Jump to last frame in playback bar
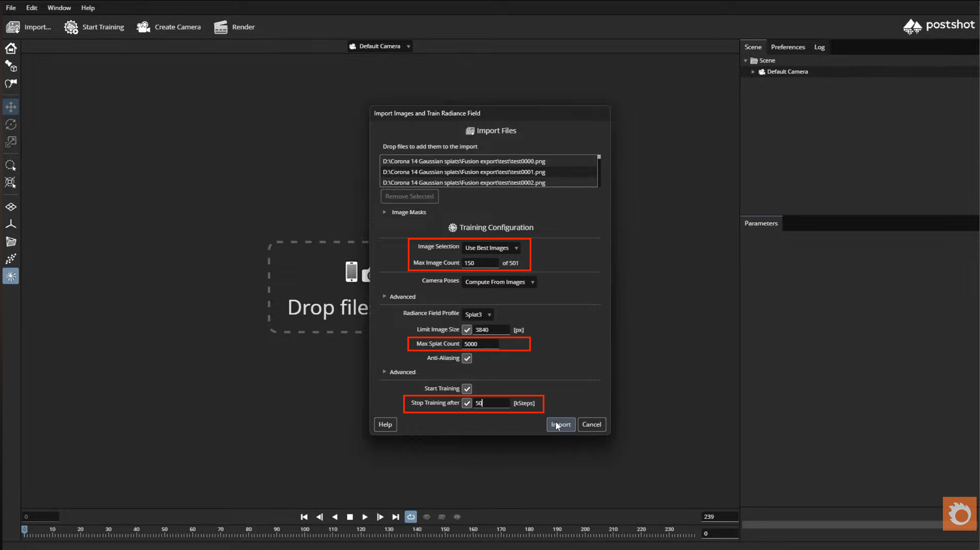This screenshot has height=550, width=980. pos(396,517)
